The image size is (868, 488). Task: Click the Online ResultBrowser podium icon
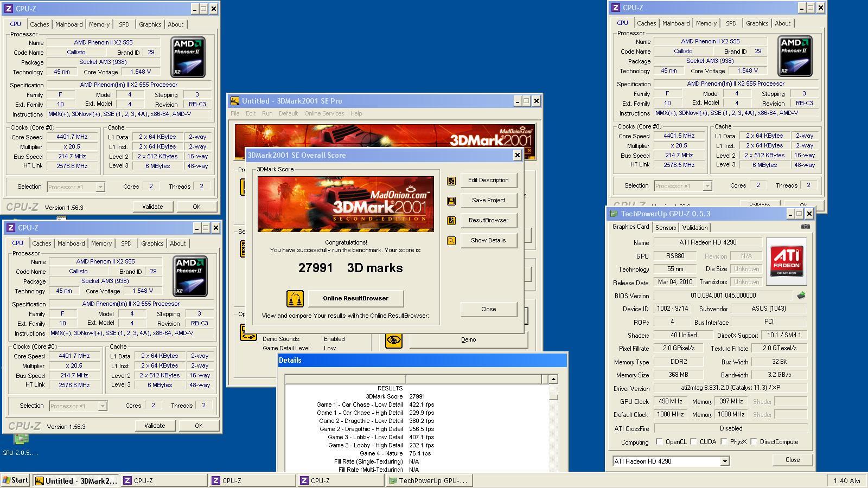(295, 298)
